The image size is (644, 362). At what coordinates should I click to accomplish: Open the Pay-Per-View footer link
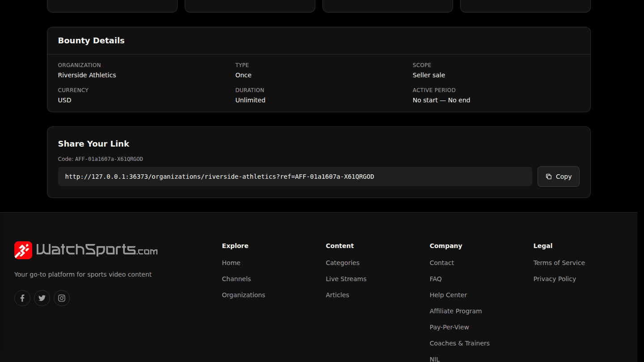coord(449,327)
